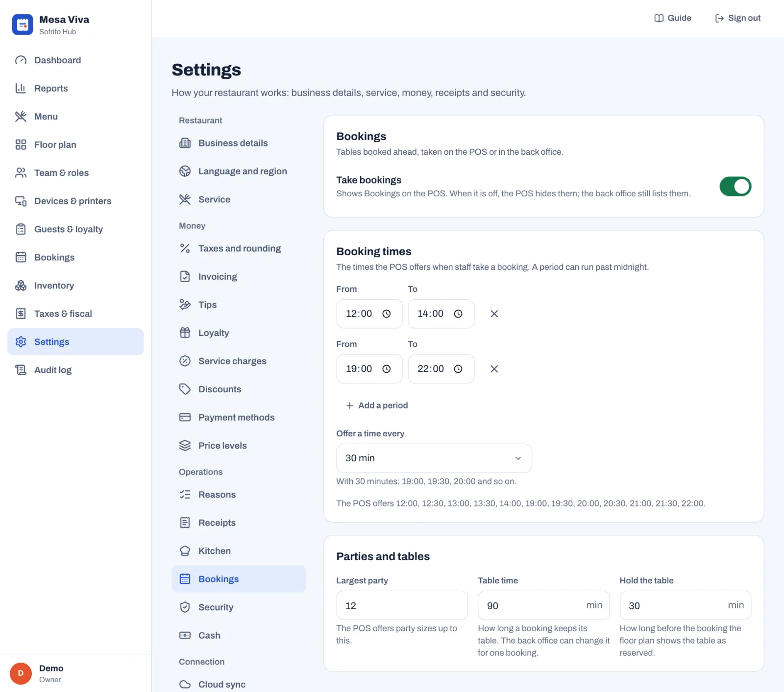Open the Dashboard gauge icon

(21, 60)
